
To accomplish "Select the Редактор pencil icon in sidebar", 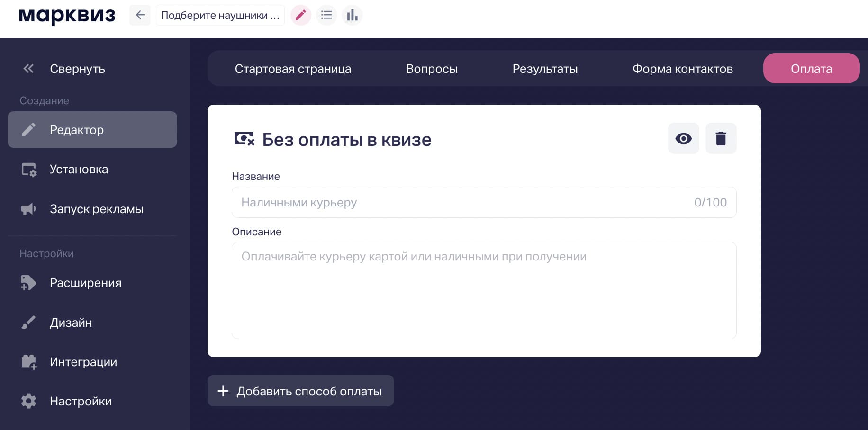I will coord(28,129).
